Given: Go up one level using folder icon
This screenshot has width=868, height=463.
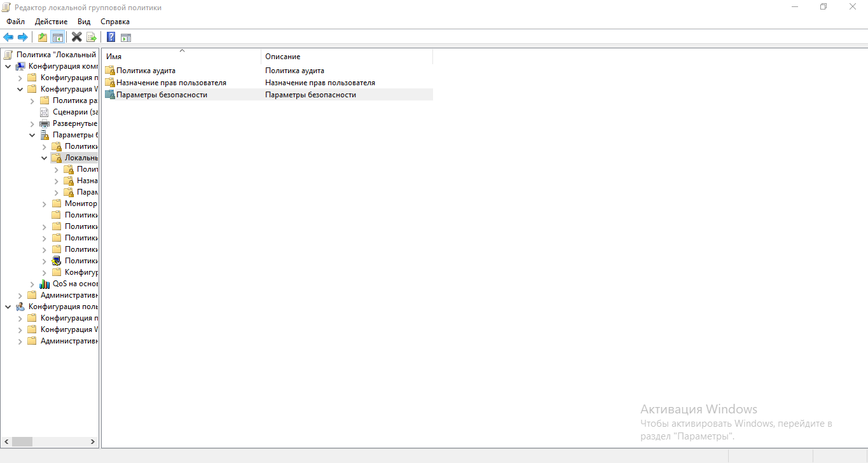Looking at the screenshot, I should tap(43, 37).
